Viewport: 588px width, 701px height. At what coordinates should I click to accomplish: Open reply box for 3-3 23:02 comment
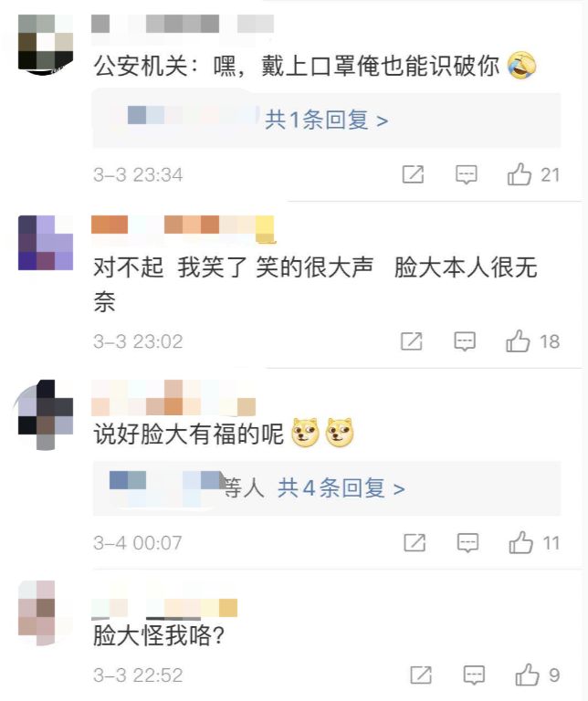[x=465, y=341]
